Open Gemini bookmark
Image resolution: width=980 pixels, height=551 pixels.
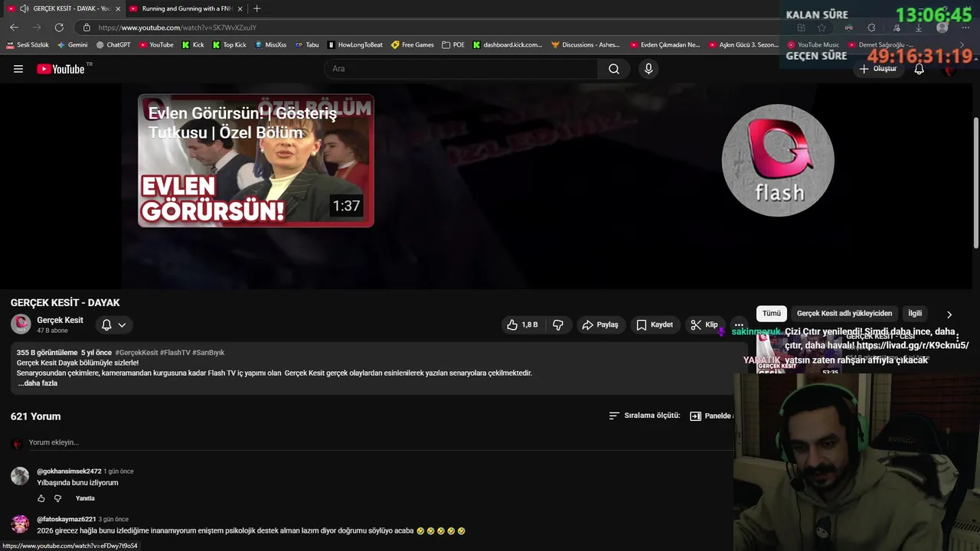(x=72, y=45)
